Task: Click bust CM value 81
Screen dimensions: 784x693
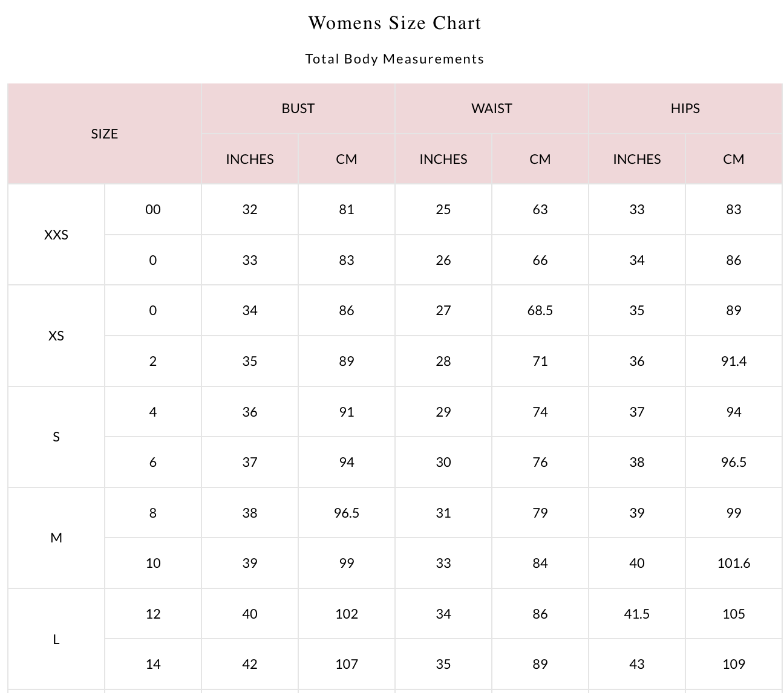Action: 347,209
